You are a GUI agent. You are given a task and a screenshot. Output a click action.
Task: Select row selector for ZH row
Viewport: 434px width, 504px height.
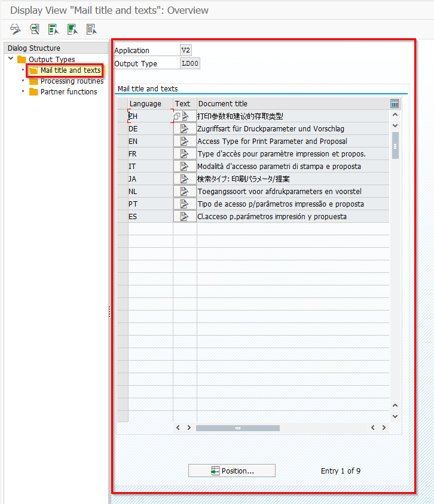click(123, 116)
